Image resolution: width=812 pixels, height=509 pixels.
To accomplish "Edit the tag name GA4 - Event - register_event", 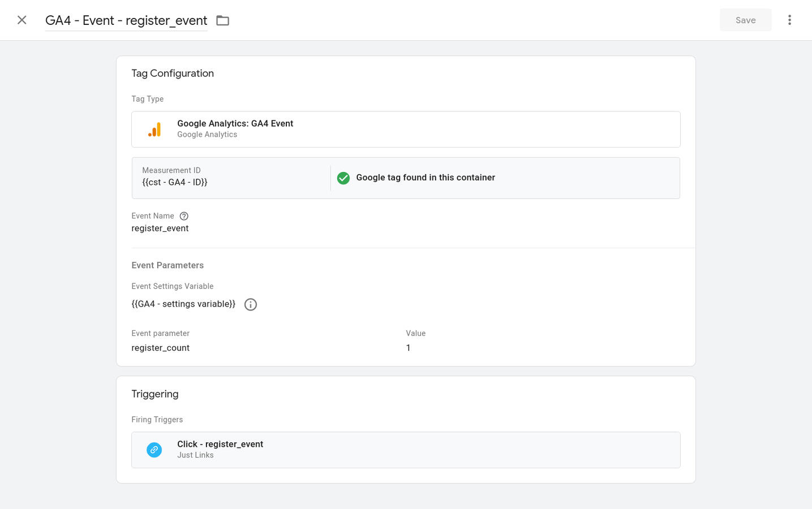I will [126, 20].
